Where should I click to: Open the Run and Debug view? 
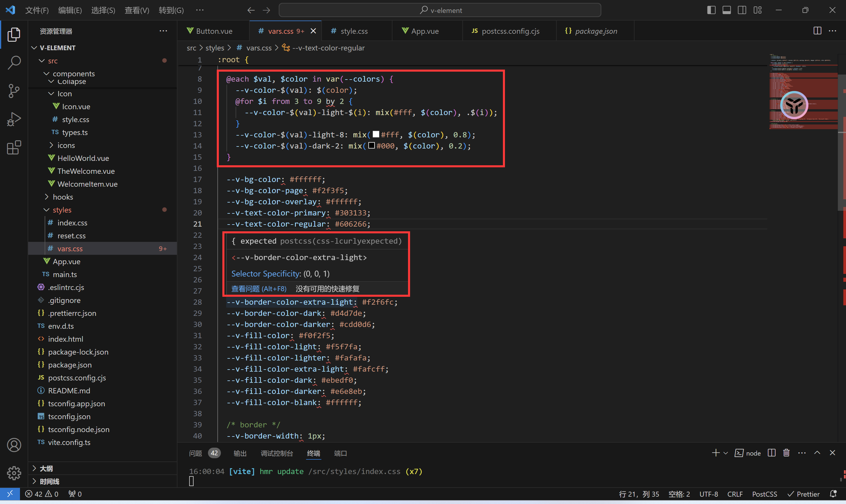pyautogui.click(x=14, y=119)
